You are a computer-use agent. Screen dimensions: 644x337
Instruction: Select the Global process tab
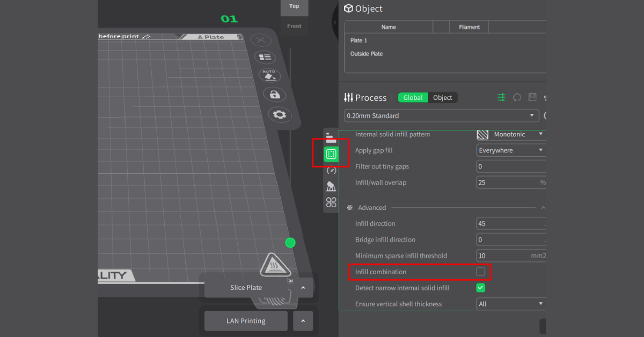413,98
